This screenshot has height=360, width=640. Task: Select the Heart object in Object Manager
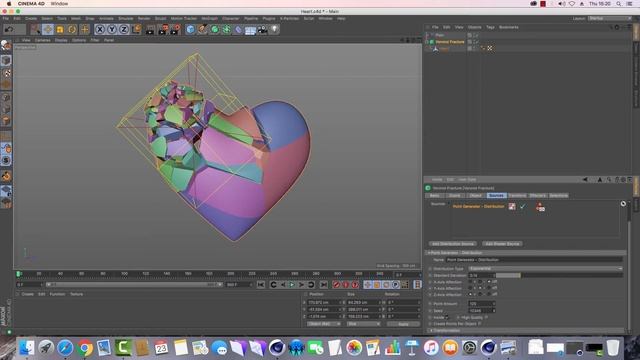pyautogui.click(x=444, y=49)
